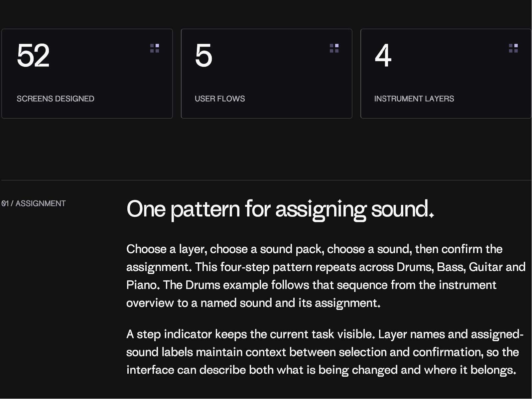The width and height of the screenshot is (532, 399).
Task: Select the large number 52
Action: tap(33, 56)
